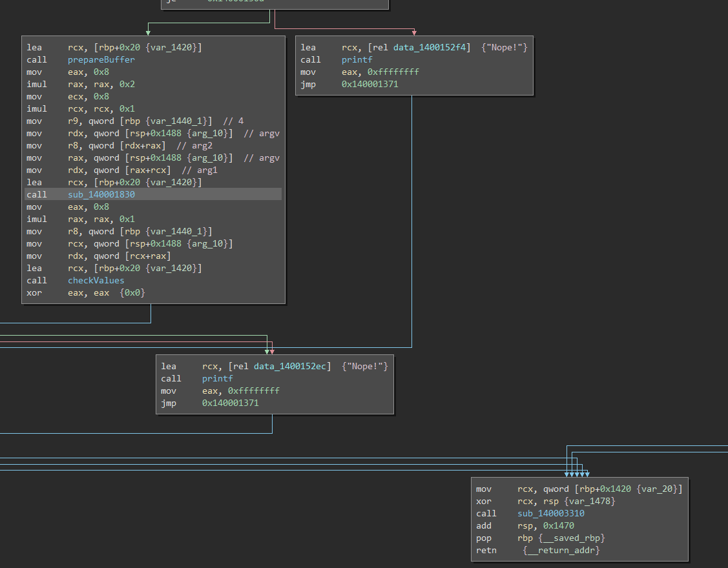Select the retn __return_addr instruction
The width and height of the screenshot is (728, 568).
[x=537, y=551]
